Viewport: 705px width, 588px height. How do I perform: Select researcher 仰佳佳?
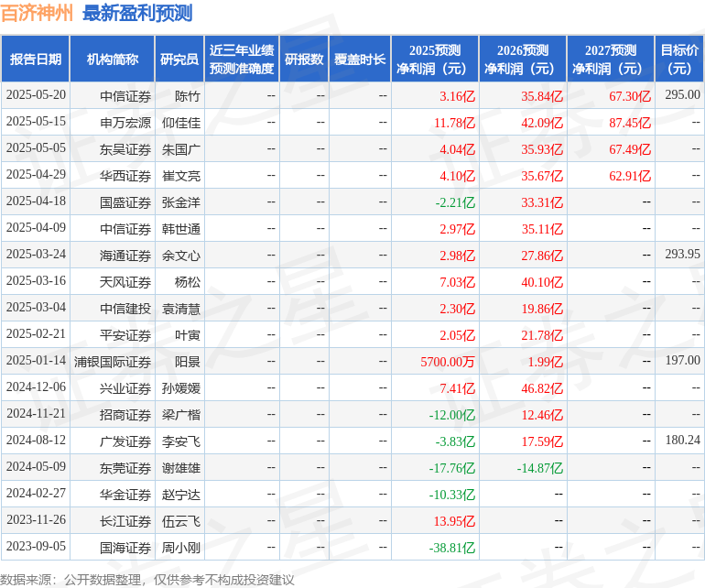click(181, 123)
